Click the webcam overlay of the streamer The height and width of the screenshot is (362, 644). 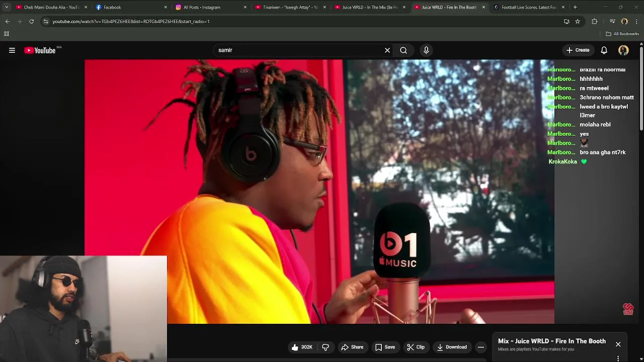84,309
